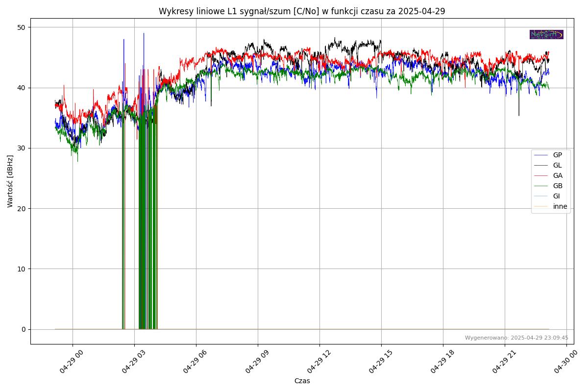
Task: Click the green GB line sample in legend
Action: [x=541, y=186]
